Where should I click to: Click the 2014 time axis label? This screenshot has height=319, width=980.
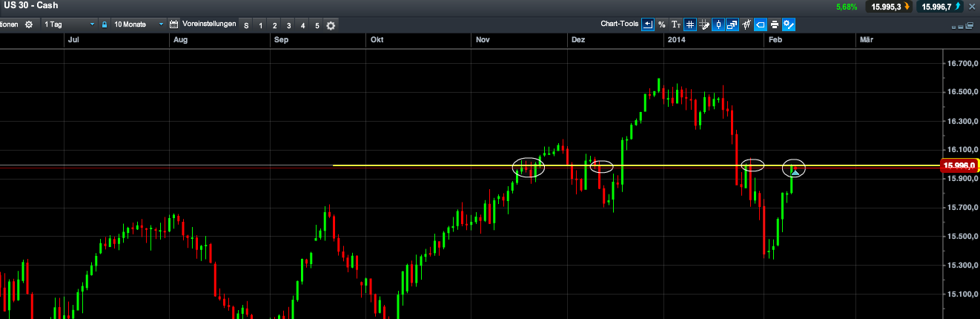[x=676, y=39]
